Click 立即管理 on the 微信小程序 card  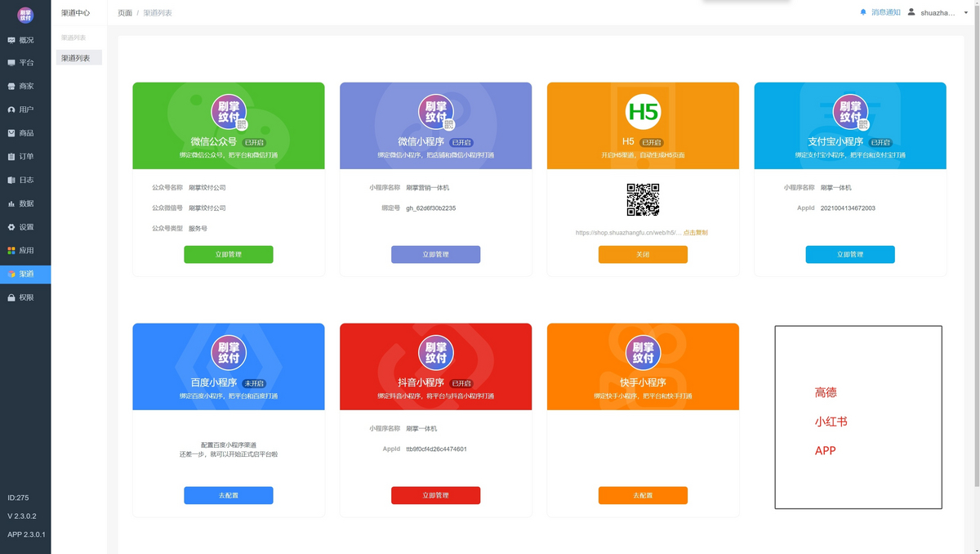pyautogui.click(x=436, y=254)
